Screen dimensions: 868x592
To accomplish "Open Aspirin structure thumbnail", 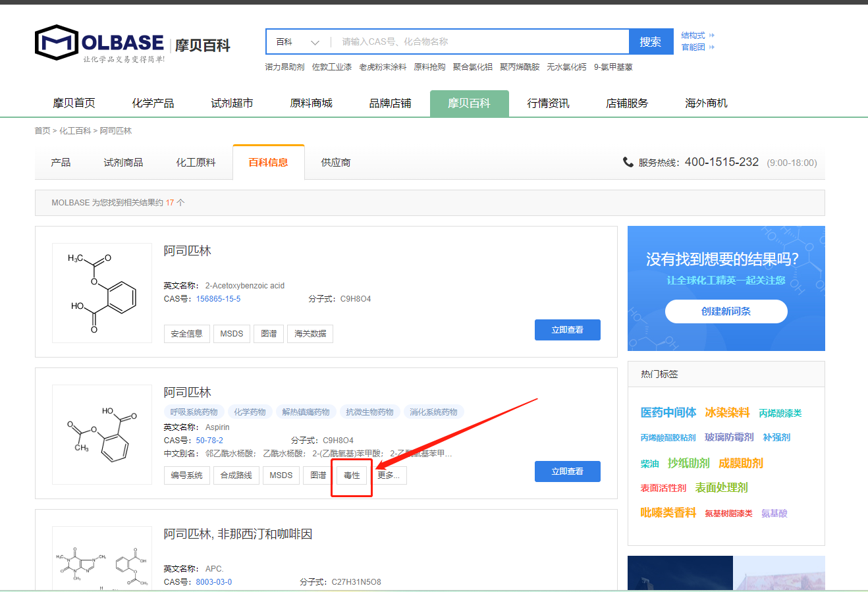I will pyautogui.click(x=102, y=435).
